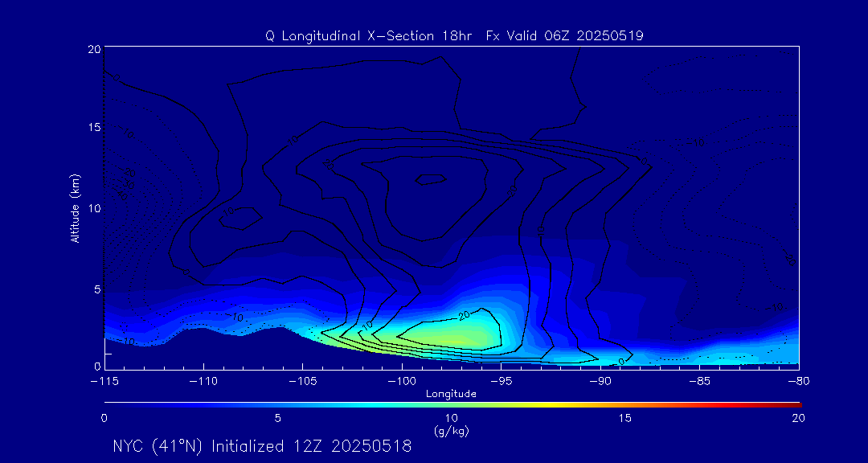868x463 pixels.
Task: Click the -85 longitude tick label
Action: [699, 381]
